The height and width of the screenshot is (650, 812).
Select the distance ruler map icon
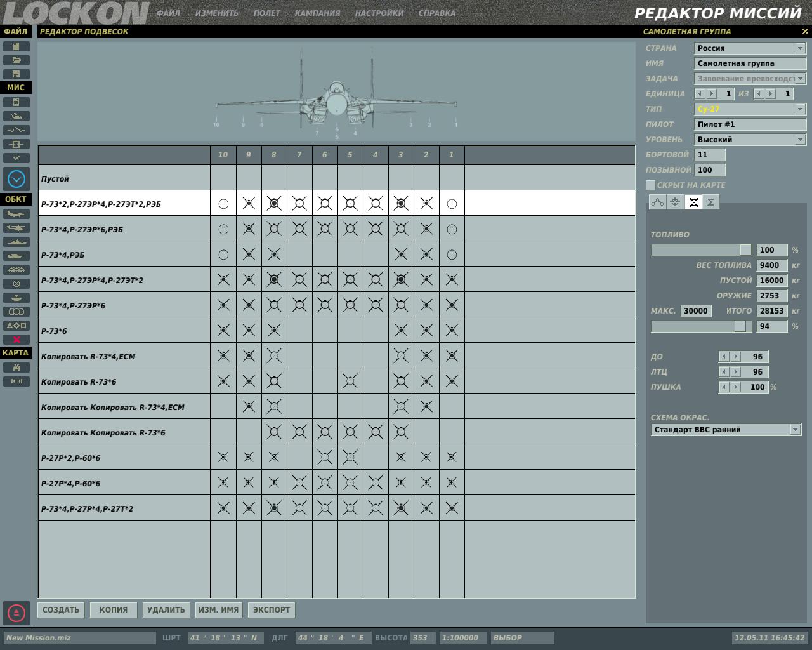point(16,381)
